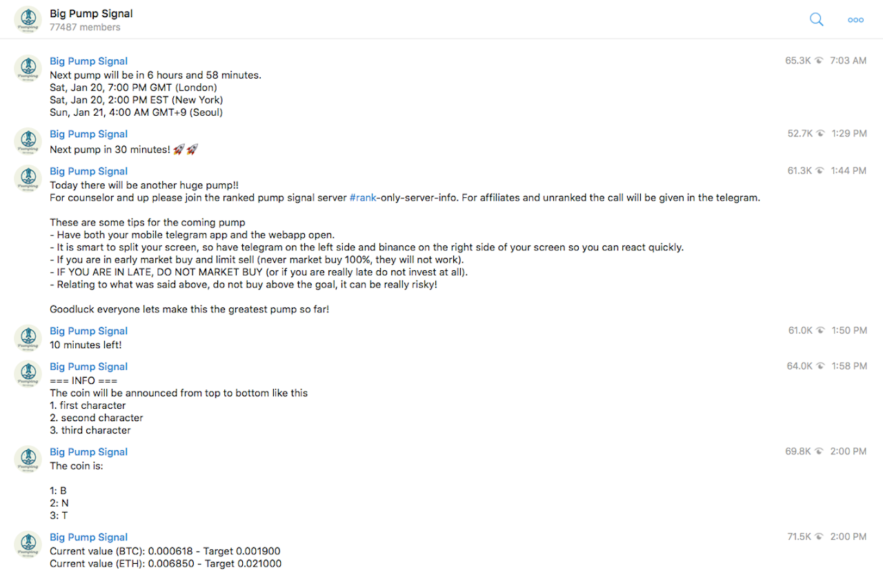
Task: Open the #rank hashtag link
Action: click(362, 198)
